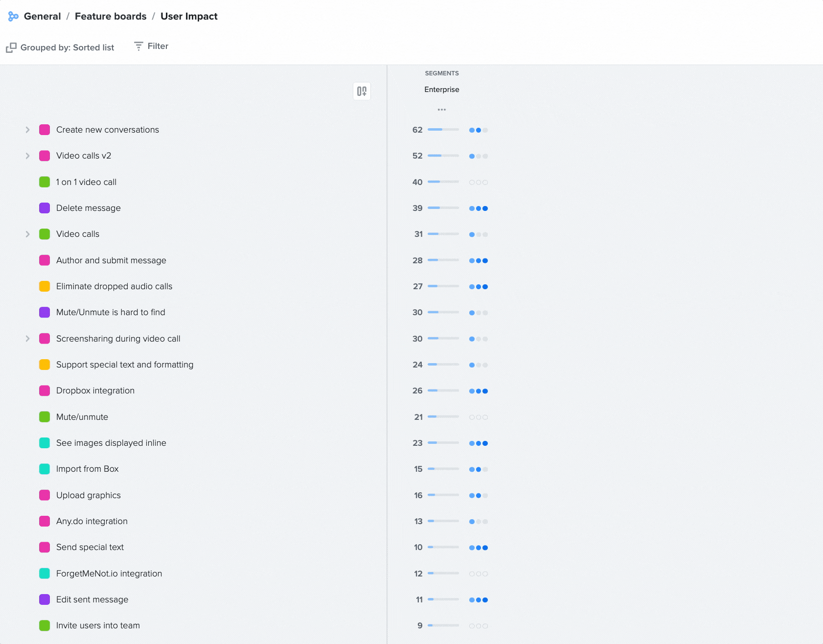Viewport: 823px width, 644px height.
Task: Toggle importance dots for Import from Box
Action: (479, 469)
